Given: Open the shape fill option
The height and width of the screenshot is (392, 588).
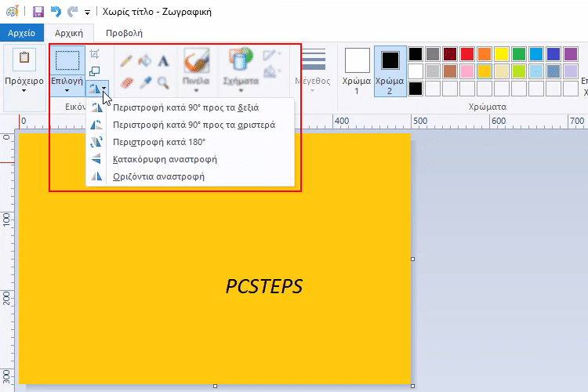Looking at the screenshot, I should click(x=271, y=71).
